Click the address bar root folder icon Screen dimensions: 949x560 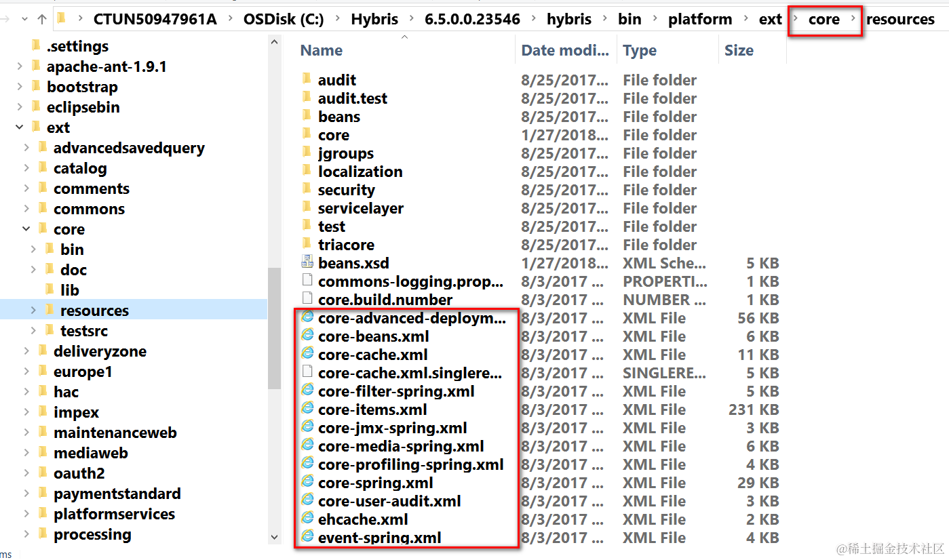(x=61, y=18)
